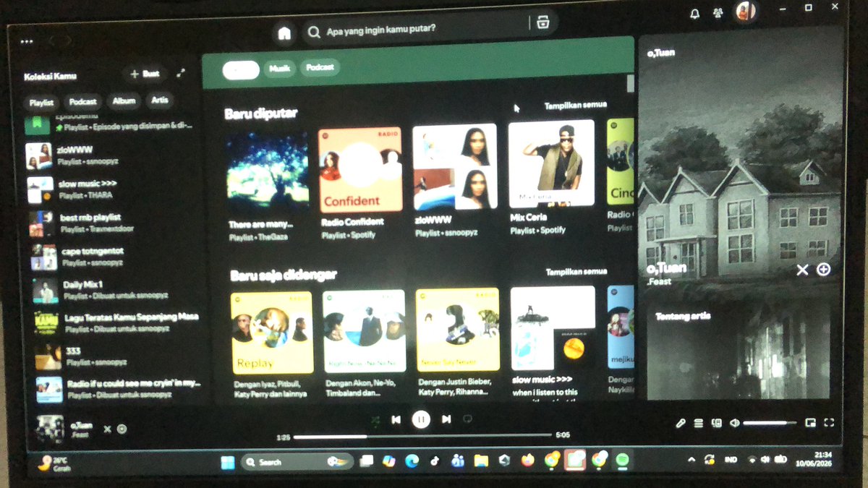Open Never Say Never card with Justin Bieber
This screenshot has height=488, width=868.
tap(457, 343)
